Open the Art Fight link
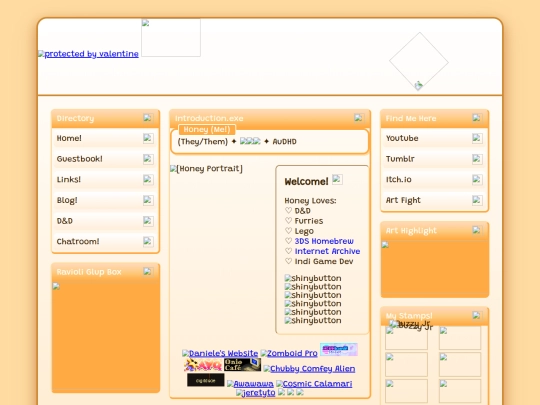540x405 pixels. [x=434, y=200]
